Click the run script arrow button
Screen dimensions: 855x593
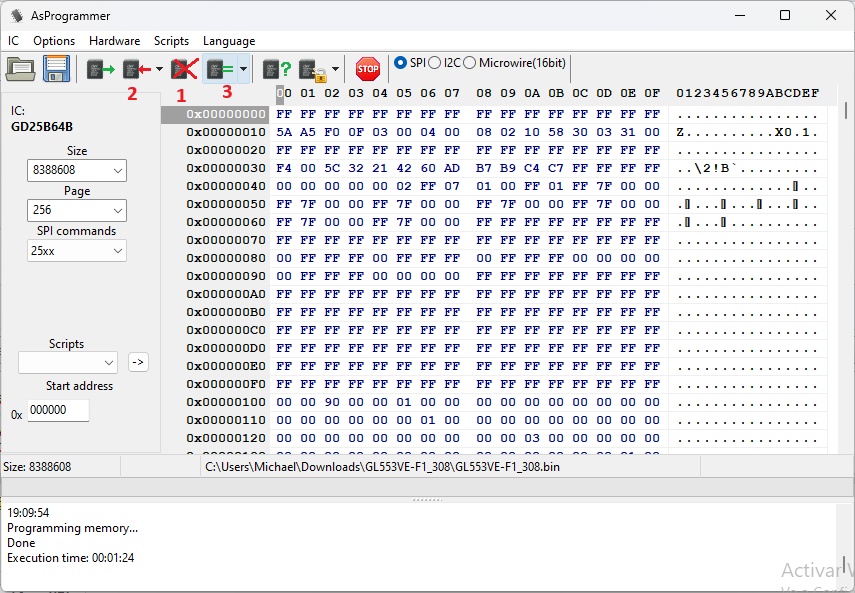(x=138, y=362)
